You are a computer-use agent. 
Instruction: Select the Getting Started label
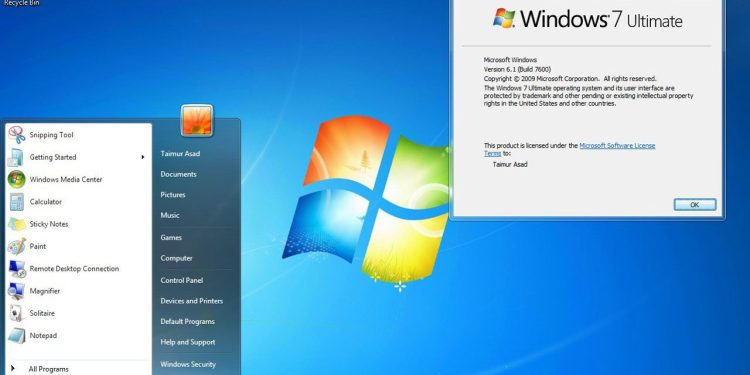(53, 157)
